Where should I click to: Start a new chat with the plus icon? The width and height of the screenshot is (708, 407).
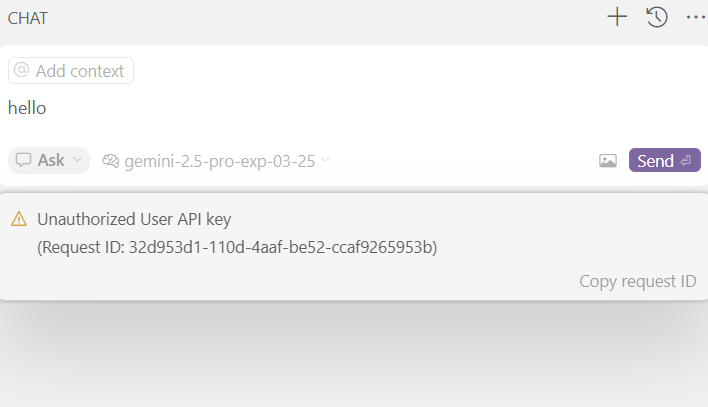point(617,17)
